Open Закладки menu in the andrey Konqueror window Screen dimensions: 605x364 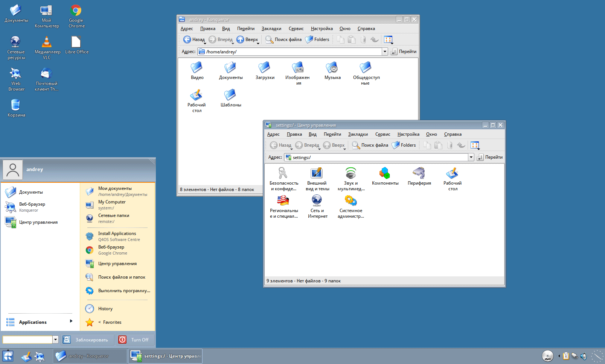(271, 29)
